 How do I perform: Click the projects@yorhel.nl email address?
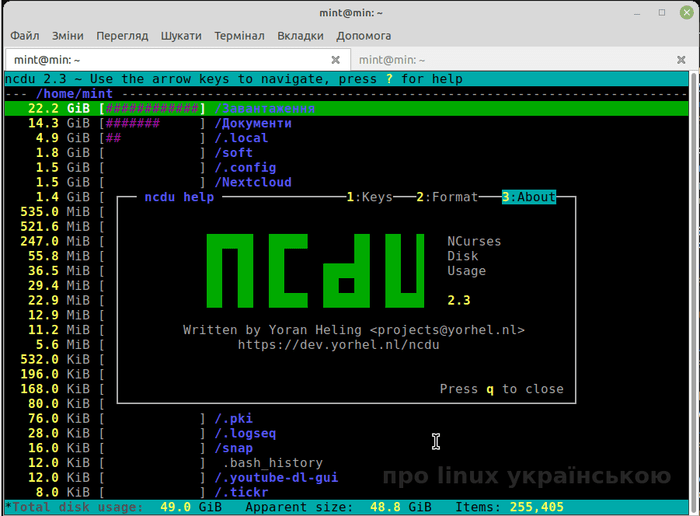coord(447,330)
